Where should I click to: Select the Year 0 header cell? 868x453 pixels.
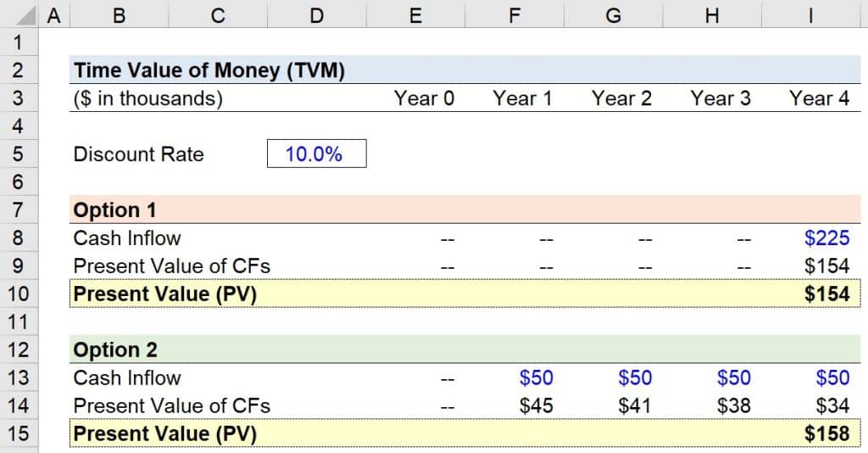tap(424, 98)
